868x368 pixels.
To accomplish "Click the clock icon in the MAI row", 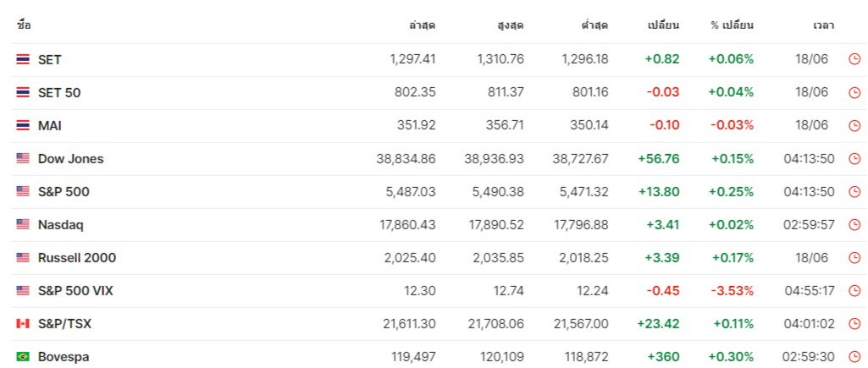I will click(854, 125).
